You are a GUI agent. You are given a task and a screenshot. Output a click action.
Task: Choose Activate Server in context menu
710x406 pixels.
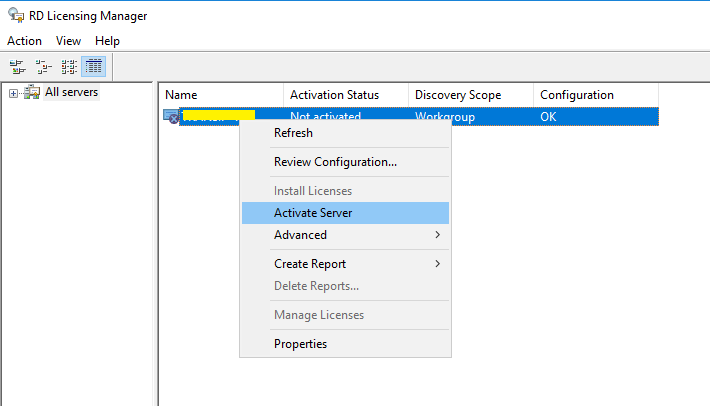[345, 213]
